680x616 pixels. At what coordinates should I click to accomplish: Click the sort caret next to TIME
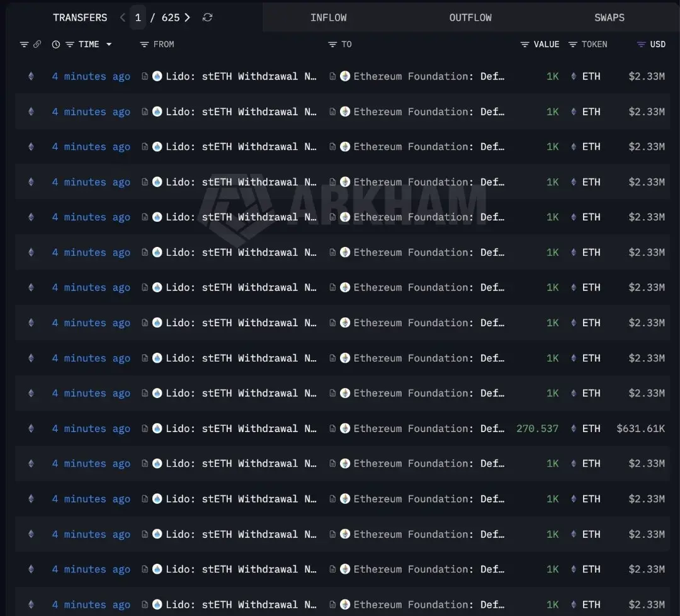[x=109, y=44]
